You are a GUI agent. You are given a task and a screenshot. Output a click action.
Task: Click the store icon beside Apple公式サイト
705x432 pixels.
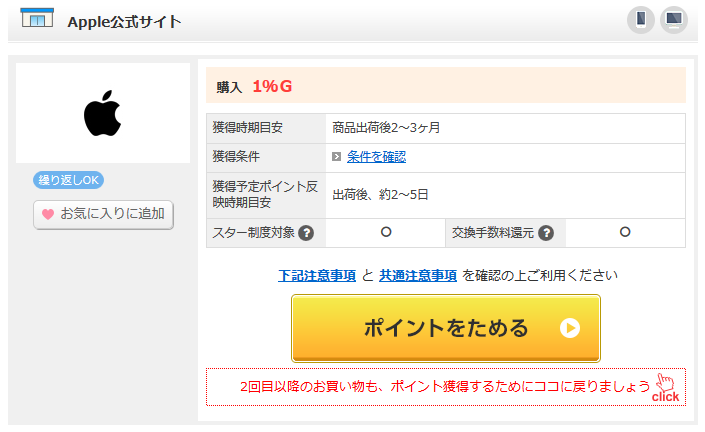coord(36,18)
